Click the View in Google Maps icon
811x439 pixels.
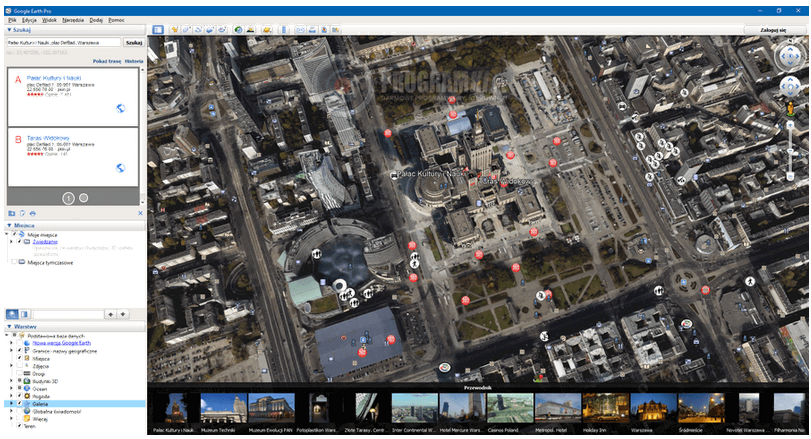pos(336,30)
